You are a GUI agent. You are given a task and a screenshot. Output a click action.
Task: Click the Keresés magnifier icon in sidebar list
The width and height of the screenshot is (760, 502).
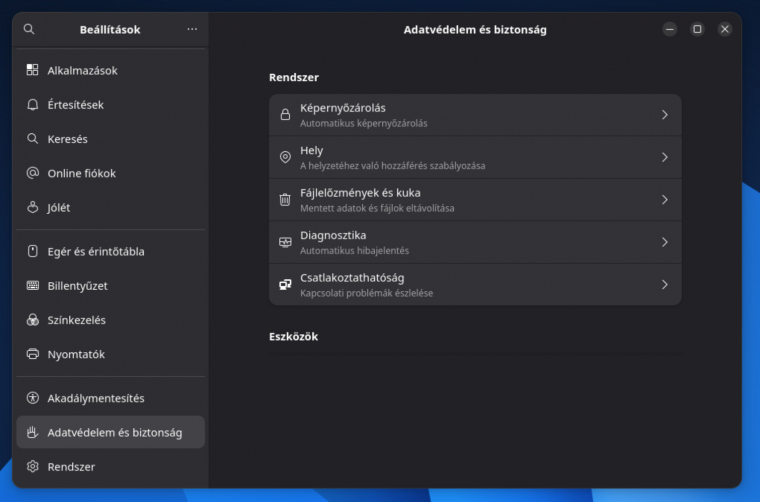point(32,139)
